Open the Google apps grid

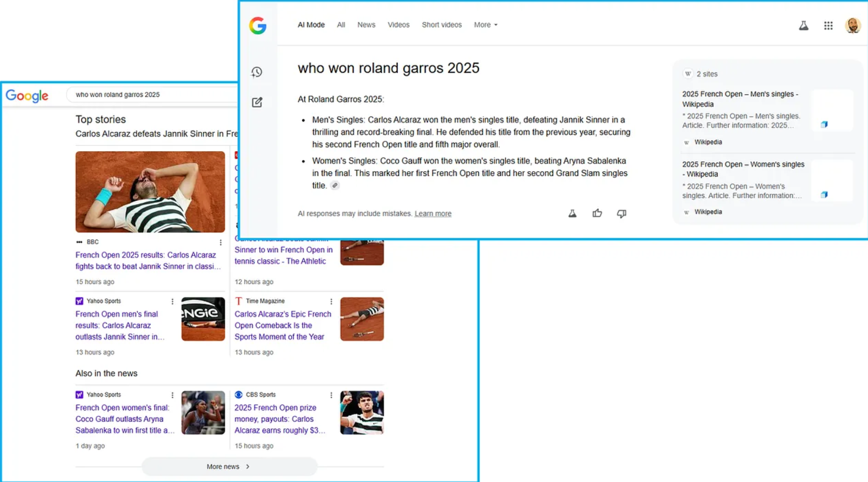point(828,25)
